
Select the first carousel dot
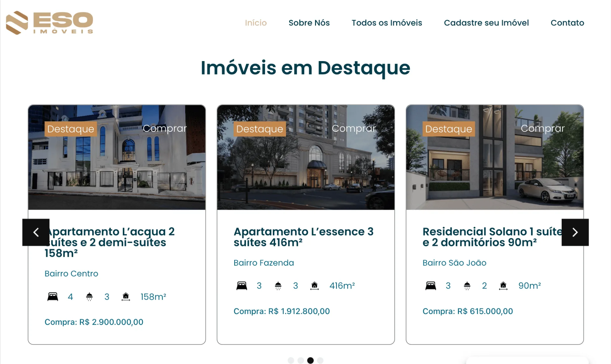tap(291, 360)
